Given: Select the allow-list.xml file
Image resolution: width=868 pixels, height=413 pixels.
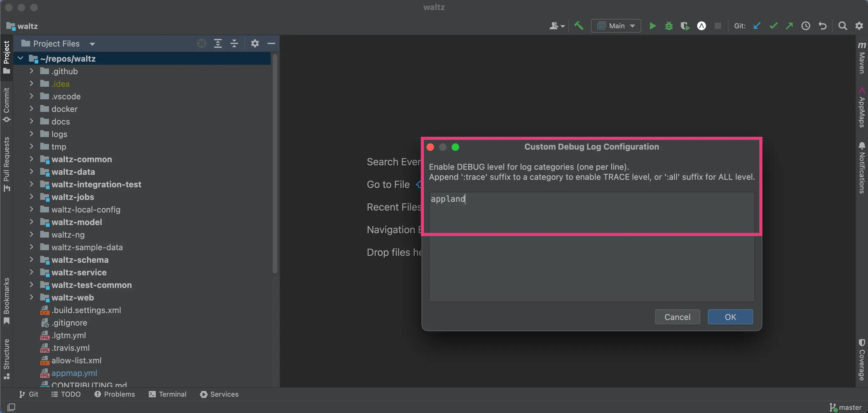Looking at the screenshot, I should pyautogui.click(x=76, y=361).
